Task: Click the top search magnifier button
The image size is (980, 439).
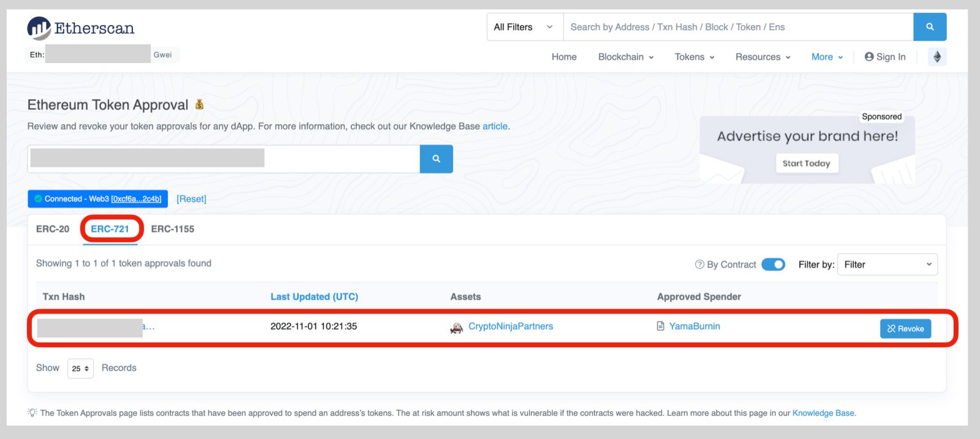Action: (x=930, y=27)
